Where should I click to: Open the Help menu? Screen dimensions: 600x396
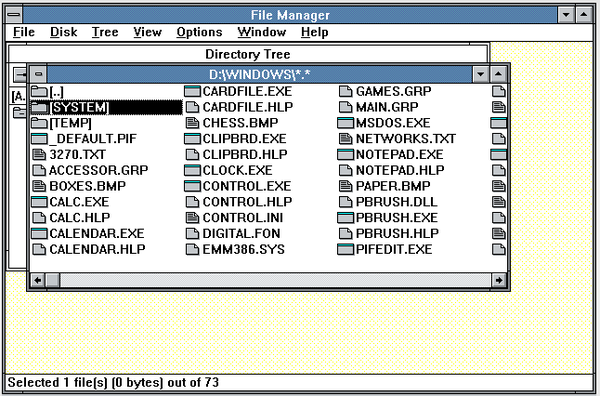tap(315, 32)
